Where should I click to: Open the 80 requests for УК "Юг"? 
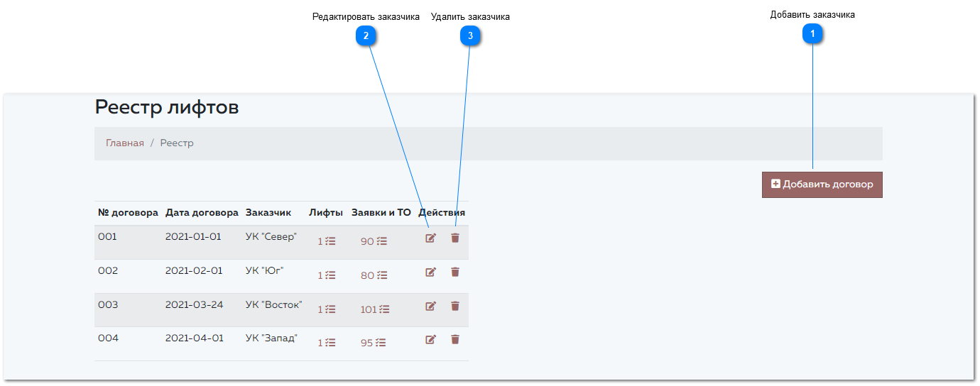click(374, 275)
